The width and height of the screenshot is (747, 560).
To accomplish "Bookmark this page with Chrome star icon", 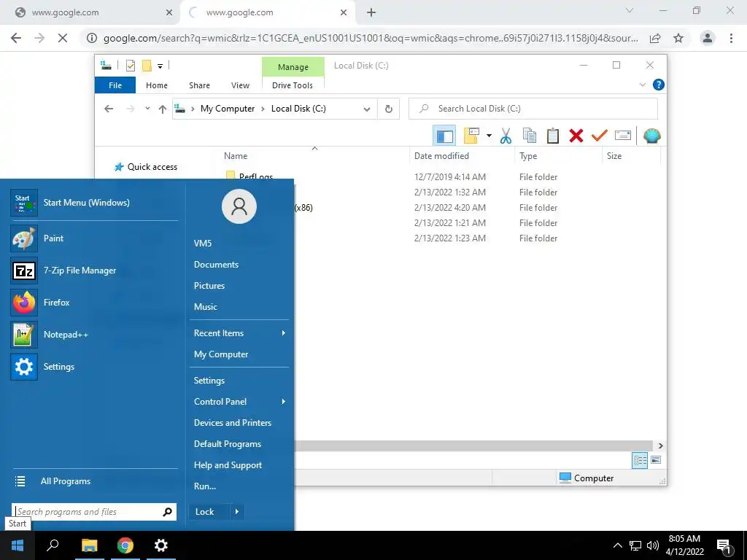I will coord(678,38).
